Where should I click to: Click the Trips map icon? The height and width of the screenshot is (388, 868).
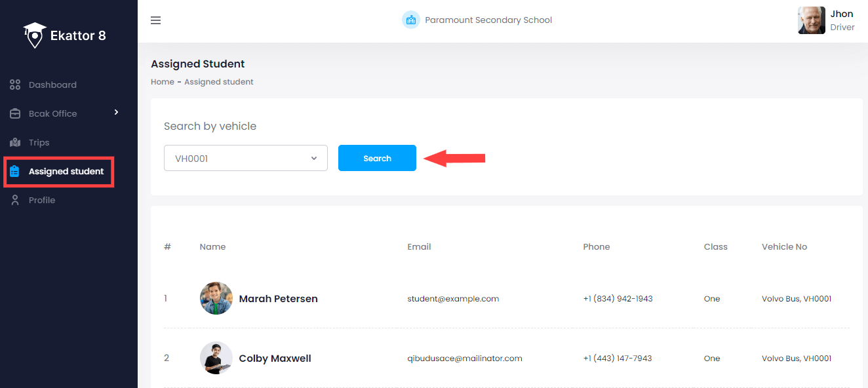tap(15, 142)
